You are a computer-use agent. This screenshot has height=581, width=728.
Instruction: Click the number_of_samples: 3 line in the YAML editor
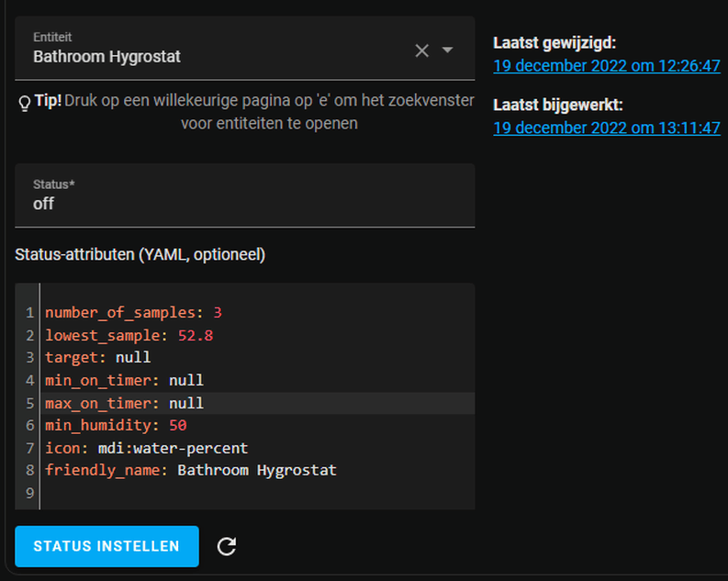click(x=133, y=313)
